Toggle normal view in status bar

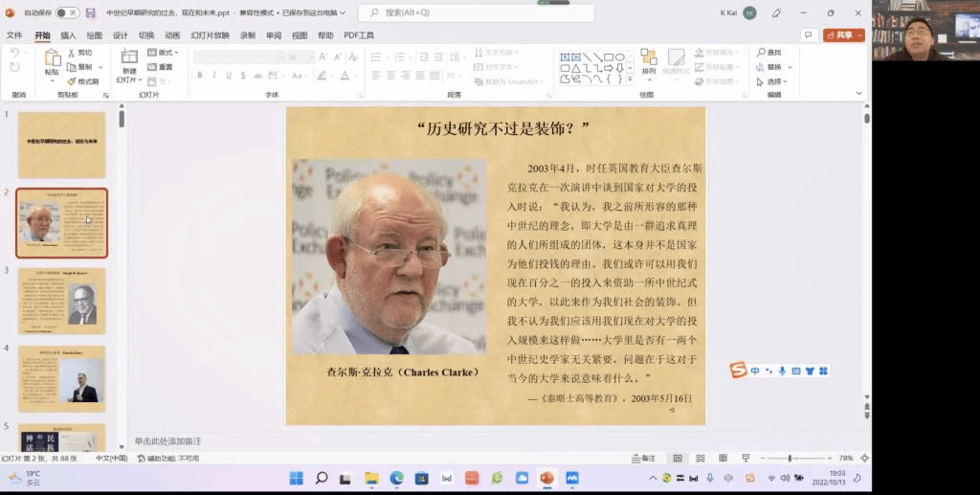678,459
